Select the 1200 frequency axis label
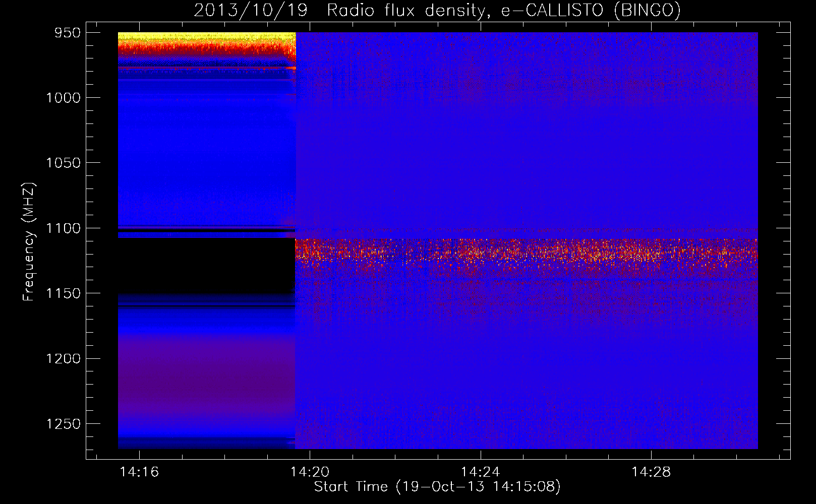Viewport: 816px width, 504px height. click(x=63, y=358)
